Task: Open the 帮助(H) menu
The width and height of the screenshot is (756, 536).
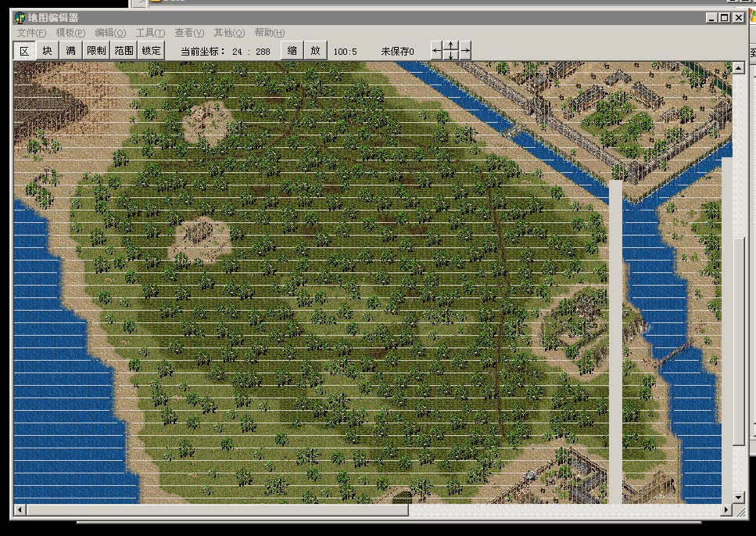Action: tap(270, 33)
